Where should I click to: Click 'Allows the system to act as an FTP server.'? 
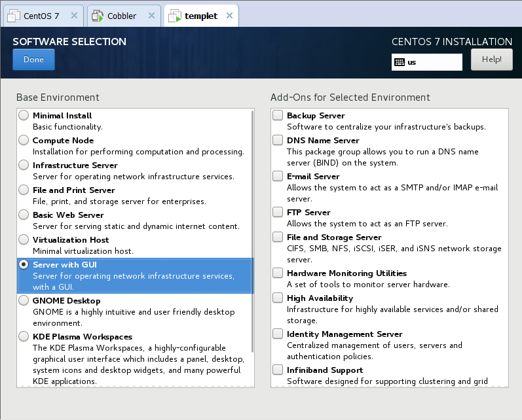tap(367, 224)
